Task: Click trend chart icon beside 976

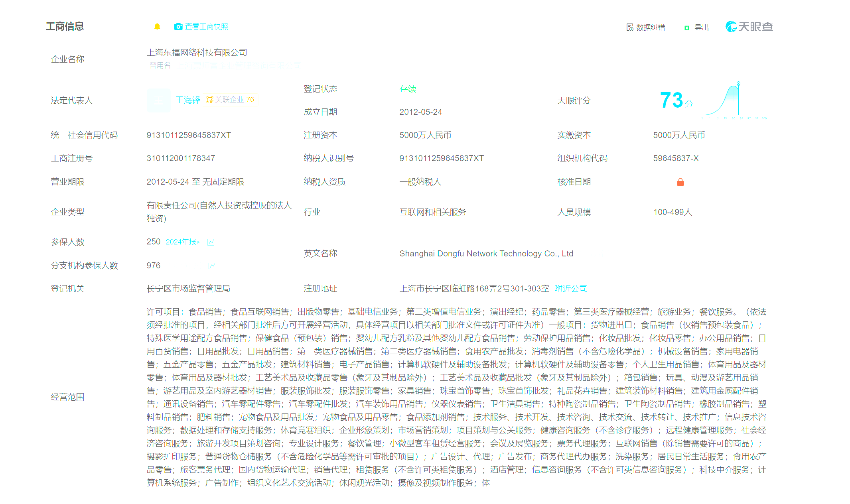Action: click(212, 266)
